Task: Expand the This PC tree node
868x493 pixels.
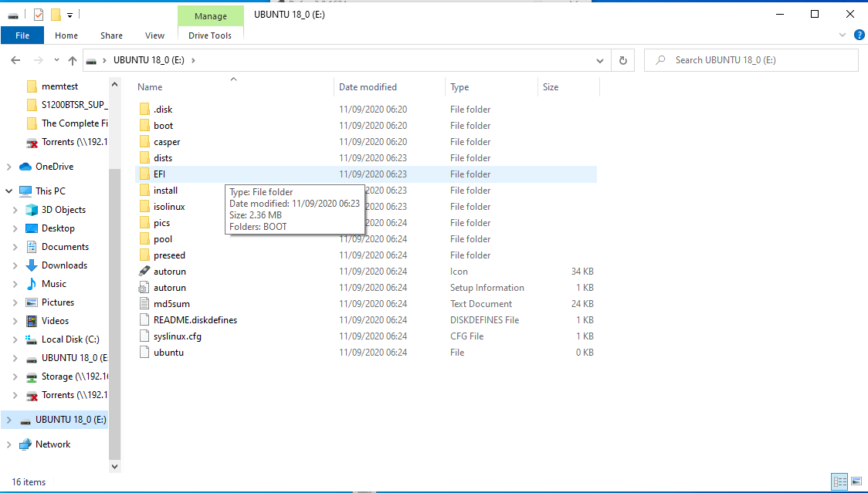Action: pyautogui.click(x=8, y=191)
